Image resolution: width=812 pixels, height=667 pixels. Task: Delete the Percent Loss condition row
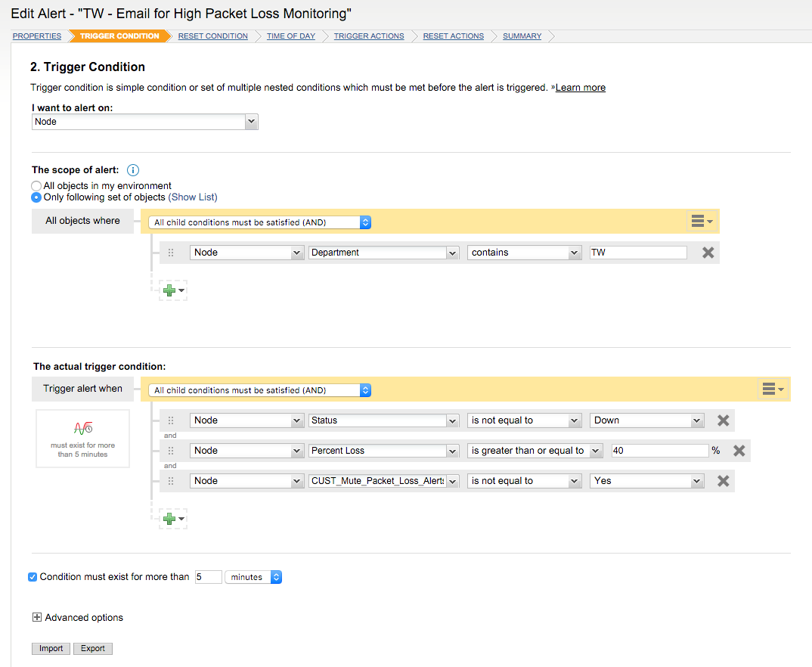tap(739, 451)
